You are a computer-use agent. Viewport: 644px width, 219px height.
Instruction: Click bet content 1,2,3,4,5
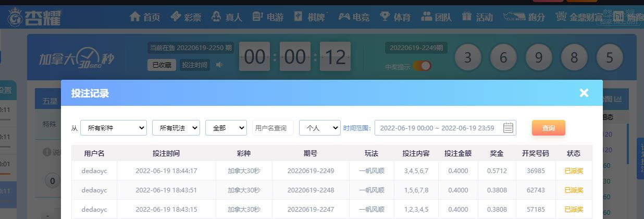click(x=416, y=210)
